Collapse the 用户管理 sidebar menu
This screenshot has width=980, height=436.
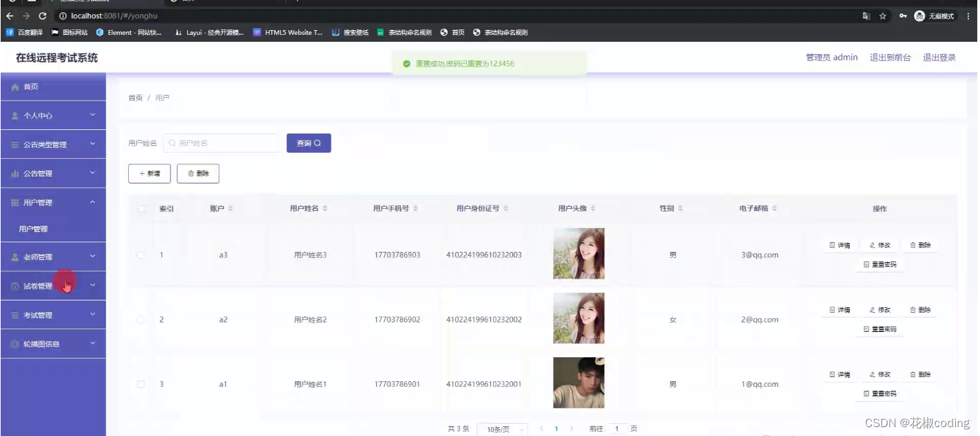pyautogui.click(x=53, y=203)
